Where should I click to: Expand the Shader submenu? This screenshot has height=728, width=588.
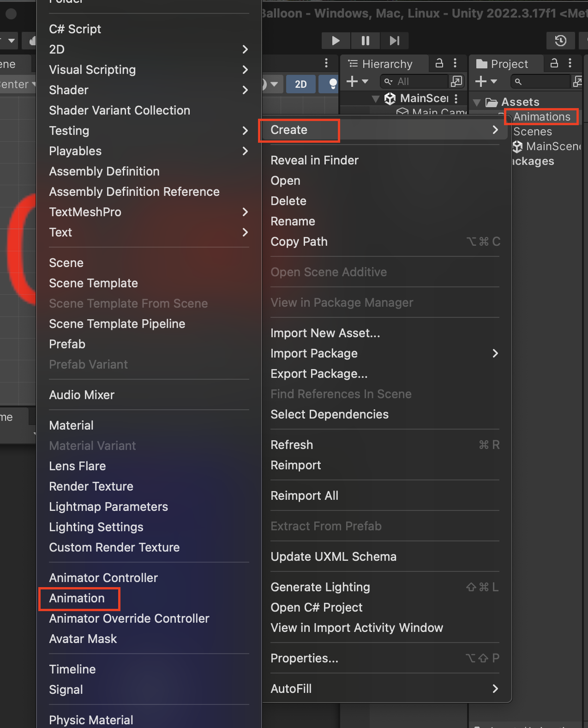[x=149, y=90]
